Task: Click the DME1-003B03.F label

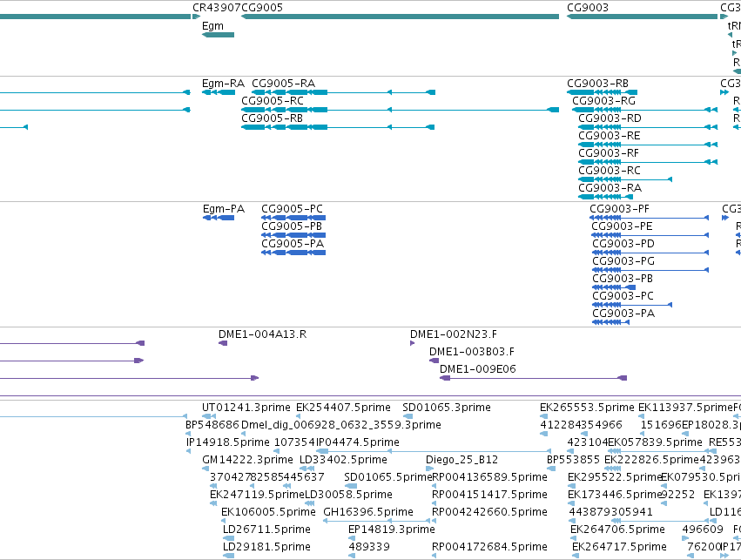Action: (x=472, y=352)
